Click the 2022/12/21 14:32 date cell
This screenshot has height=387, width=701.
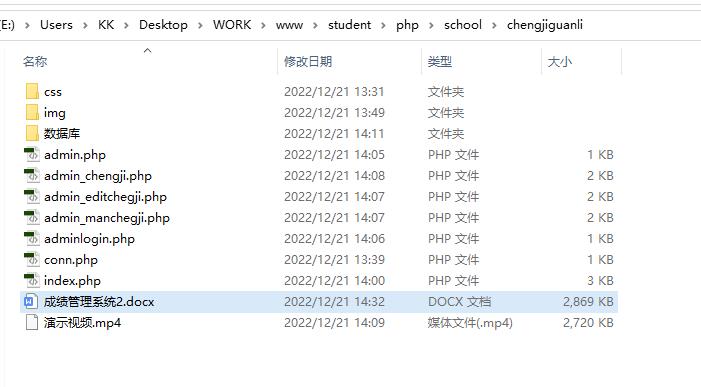tap(334, 302)
